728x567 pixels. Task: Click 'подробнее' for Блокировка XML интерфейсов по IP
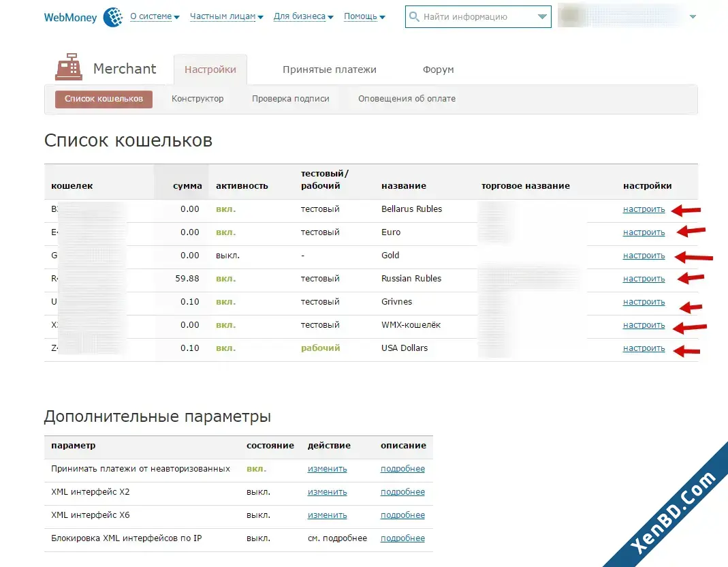402,538
